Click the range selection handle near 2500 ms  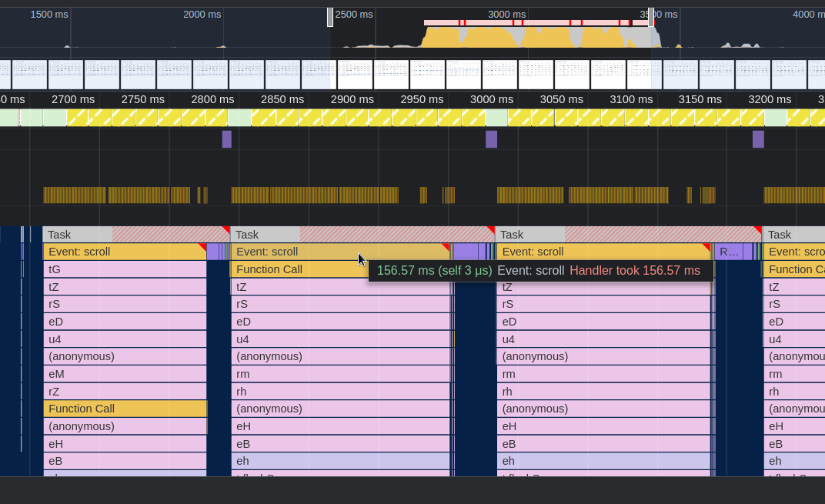point(329,17)
